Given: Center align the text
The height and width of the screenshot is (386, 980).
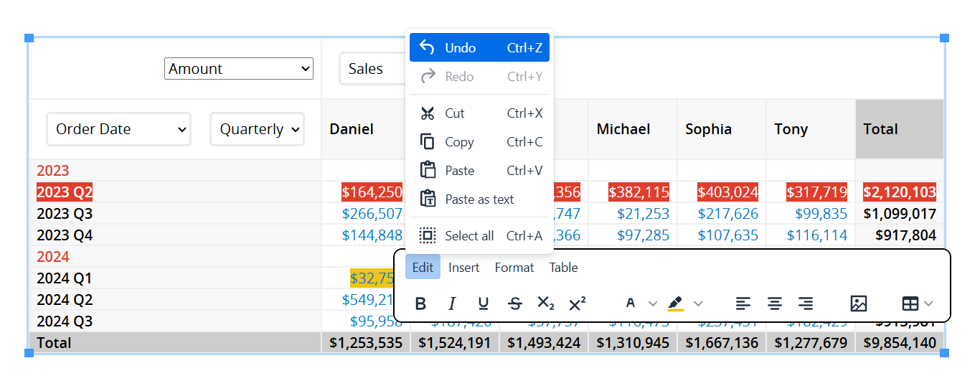Looking at the screenshot, I should [775, 303].
